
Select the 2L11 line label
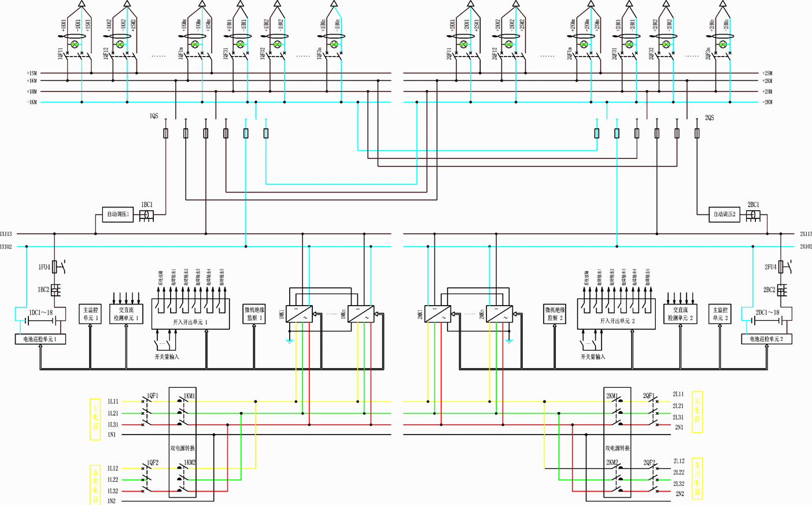(678, 394)
